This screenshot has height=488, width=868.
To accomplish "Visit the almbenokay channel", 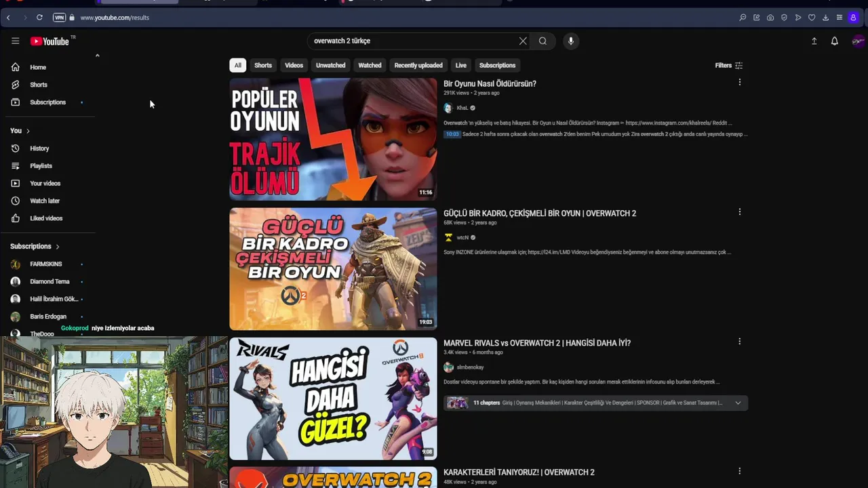I will pyautogui.click(x=470, y=367).
